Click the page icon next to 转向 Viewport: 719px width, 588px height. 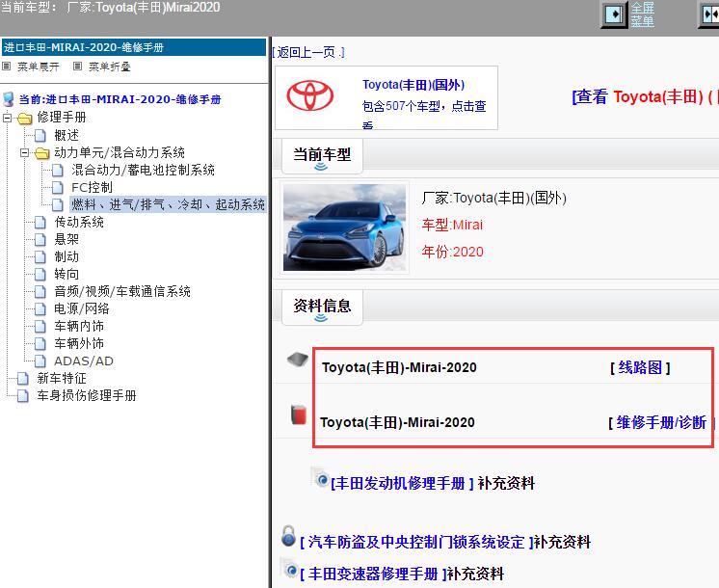point(40,275)
